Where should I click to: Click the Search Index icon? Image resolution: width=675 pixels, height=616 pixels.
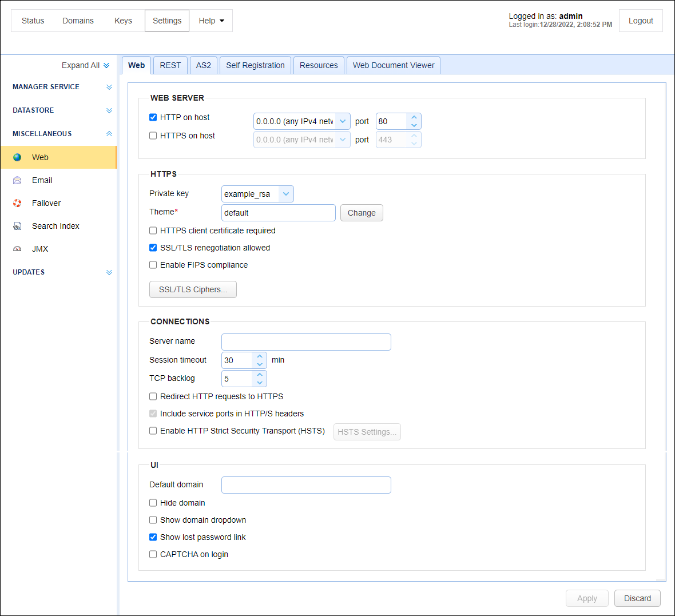pos(17,226)
